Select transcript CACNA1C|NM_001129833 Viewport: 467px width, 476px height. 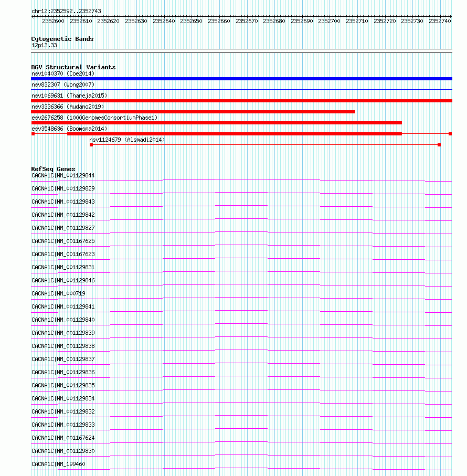click(x=63, y=425)
